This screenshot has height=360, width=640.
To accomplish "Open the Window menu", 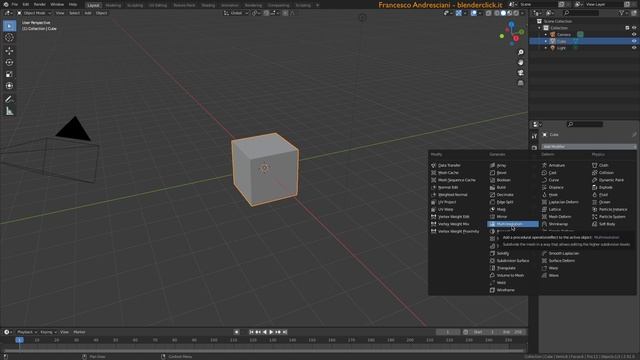I will click(x=57, y=4).
